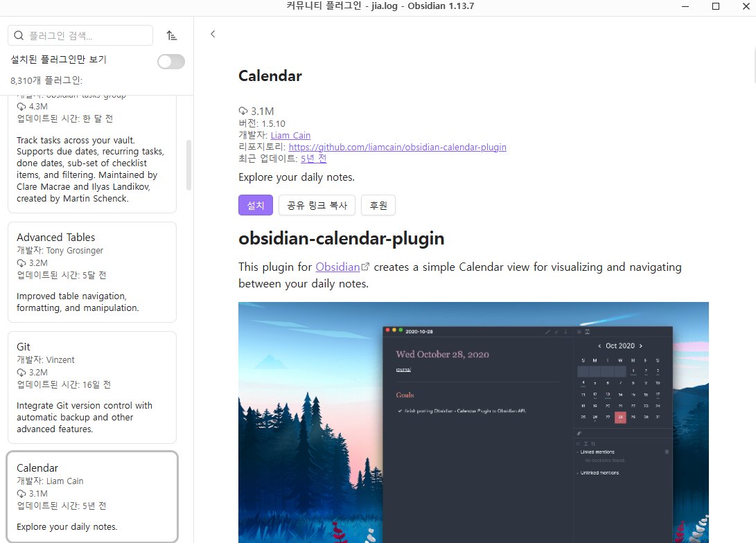The image size is (756, 543).
Task: Click the 8,310개 플러그인 count text
Action: [x=46, y=80]
